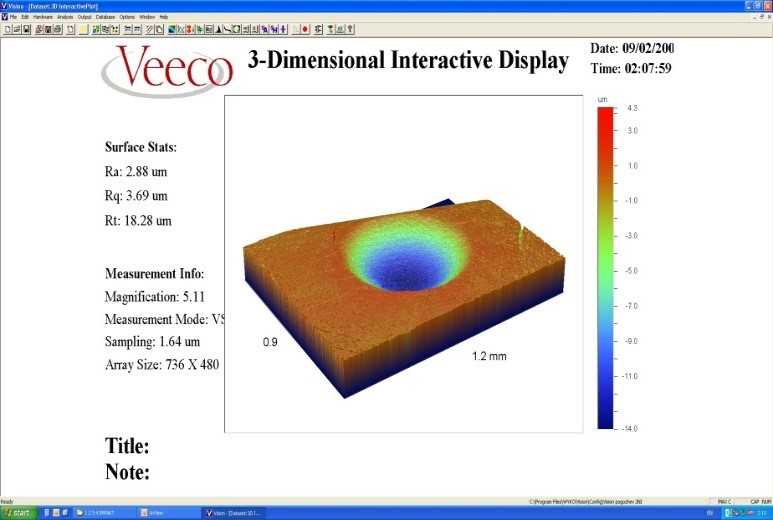773x520 pixels.
Task: Click the curved line profile toolbar icon
Action: coord(227,29)
